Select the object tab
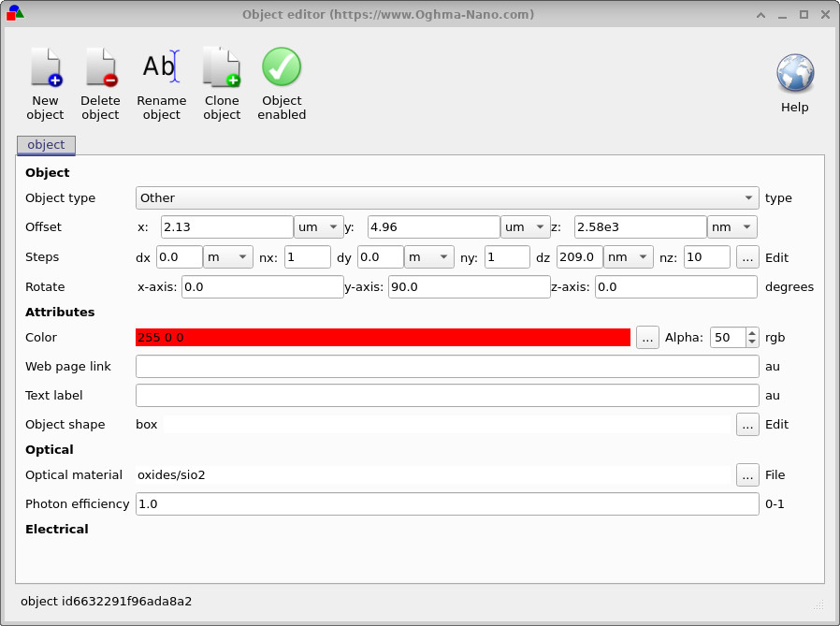Image resolution: width=840 pixels, height=626 pixels. 46,145
